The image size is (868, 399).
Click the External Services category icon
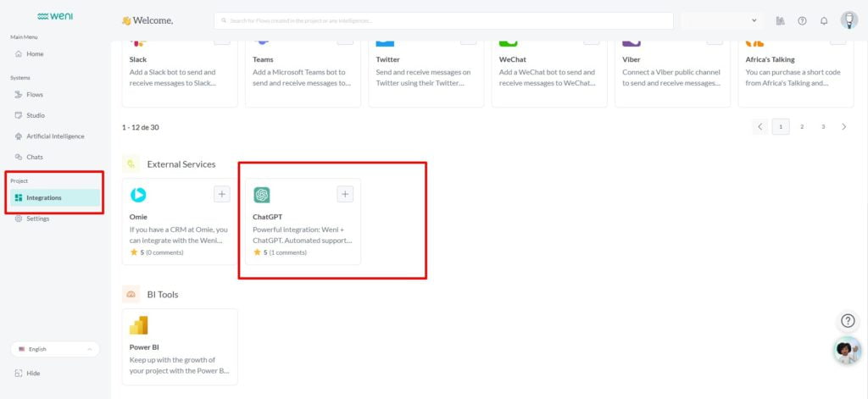coord(131,163)
